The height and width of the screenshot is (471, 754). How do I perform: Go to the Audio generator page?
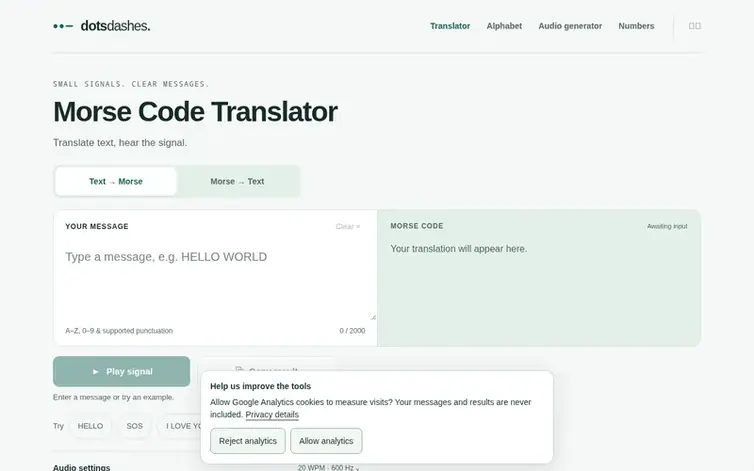(570, 26)
